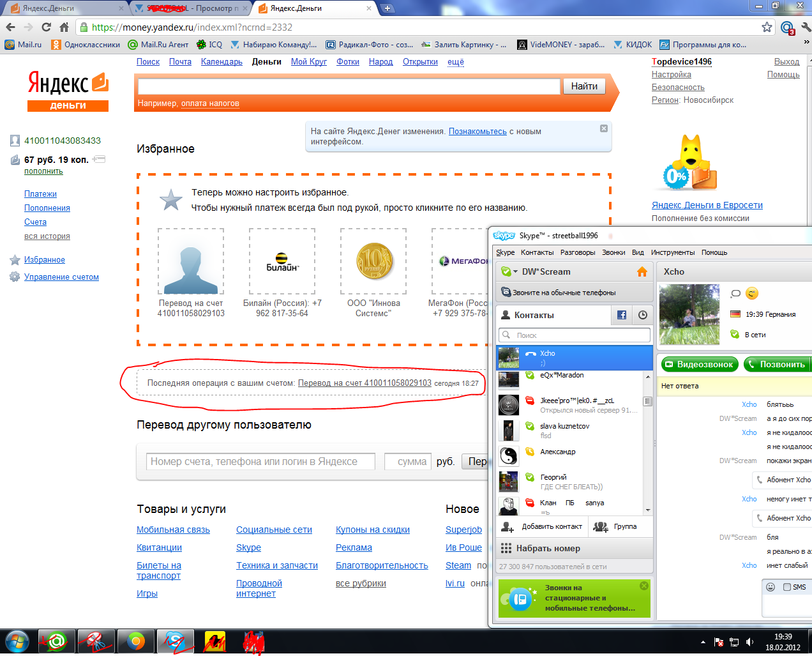Click the green Позвонить button

777,365
